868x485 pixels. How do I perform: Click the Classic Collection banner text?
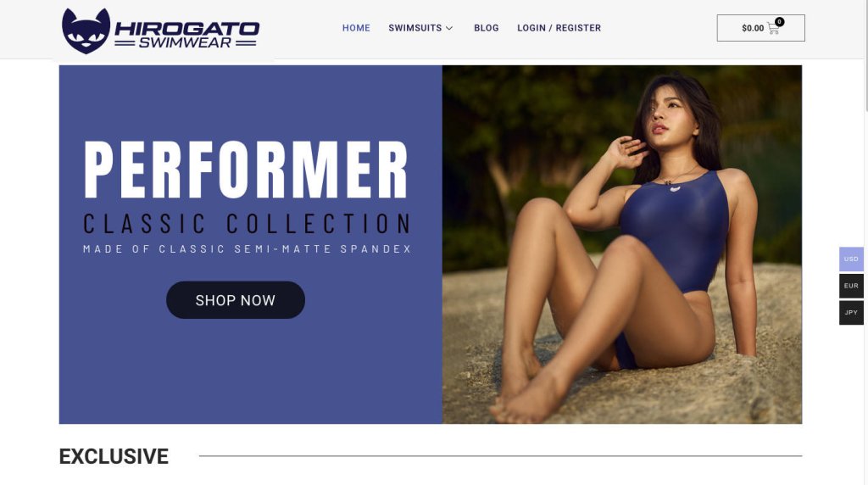tap(247, 224)
